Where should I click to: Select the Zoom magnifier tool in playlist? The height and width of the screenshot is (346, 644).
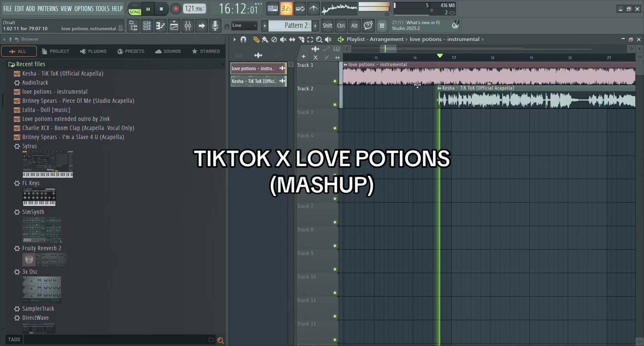coord(319,40)
